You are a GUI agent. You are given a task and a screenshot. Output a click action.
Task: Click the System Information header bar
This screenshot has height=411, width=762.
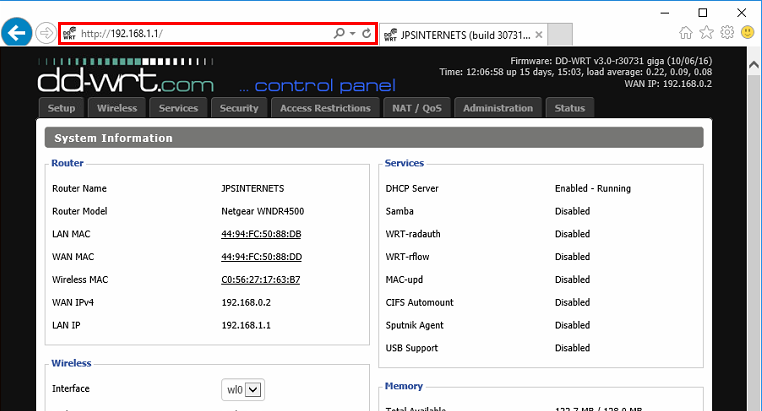click(374, 138)
